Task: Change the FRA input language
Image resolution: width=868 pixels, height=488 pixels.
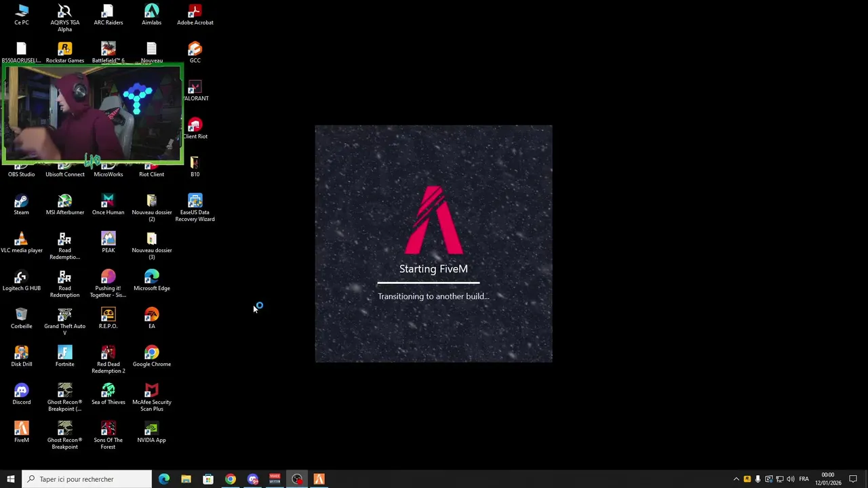Action: click(804, 479)
